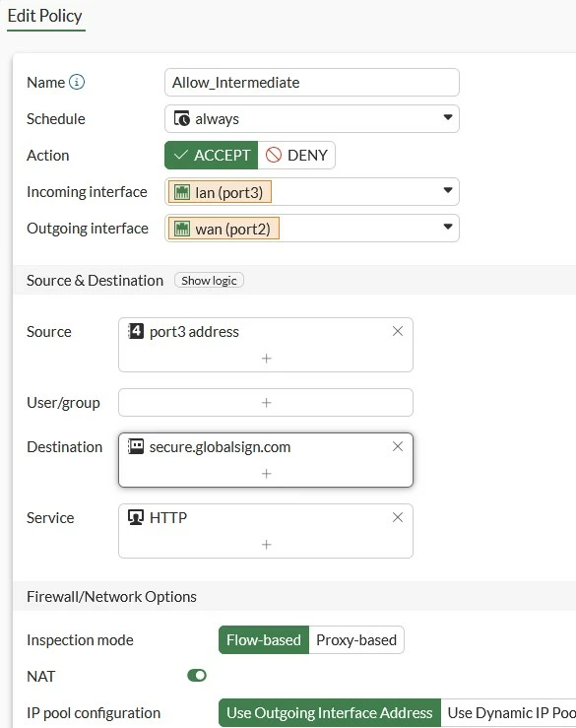
Task: Add another source address with plus icon
Action: tap(267, 358)
